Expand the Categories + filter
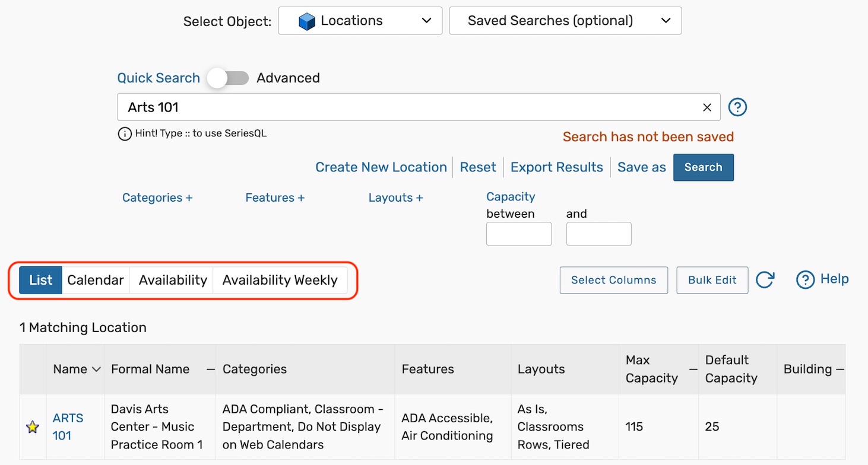This screenshot has height=465, width=868. (x=157, y=198)
